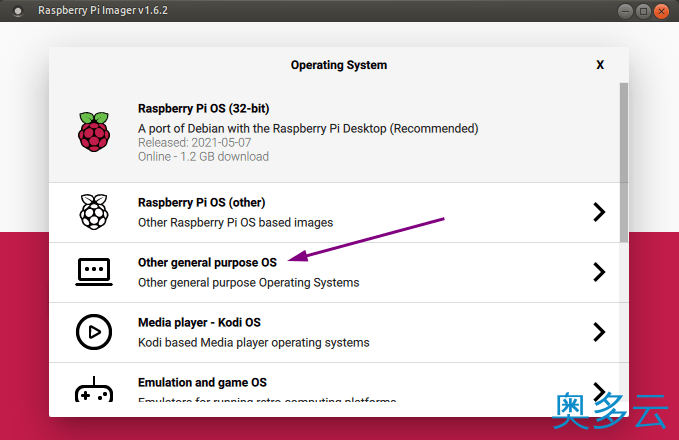Image resolution: width=679 pixels, height=440 pixels.
Task: Click 'A port of Debian' description text
Action: (x=308, y=129)
